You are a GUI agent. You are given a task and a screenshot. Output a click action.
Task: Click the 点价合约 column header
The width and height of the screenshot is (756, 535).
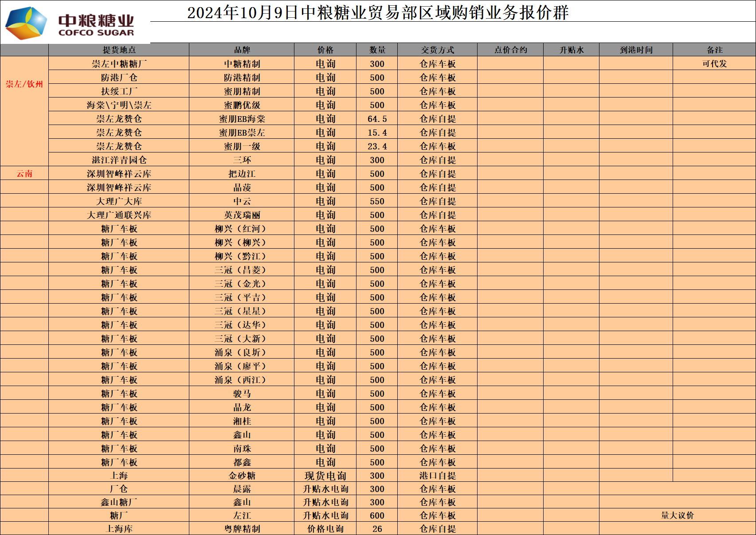point(510,50)
